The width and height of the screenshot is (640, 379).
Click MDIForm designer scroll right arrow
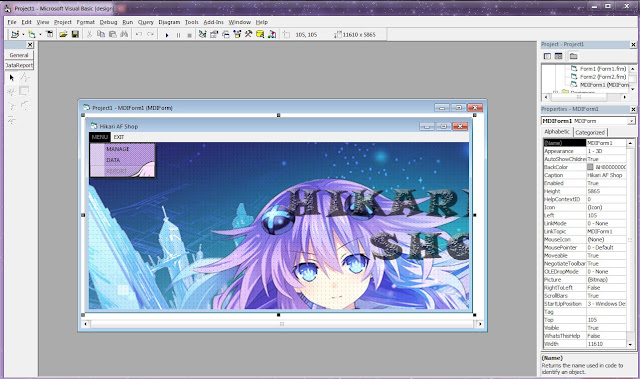coord(479,324)
